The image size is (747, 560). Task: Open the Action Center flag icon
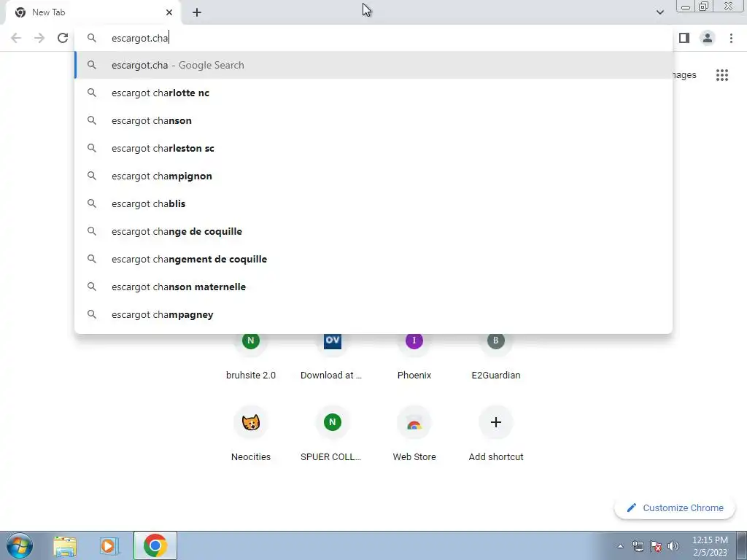656,546
